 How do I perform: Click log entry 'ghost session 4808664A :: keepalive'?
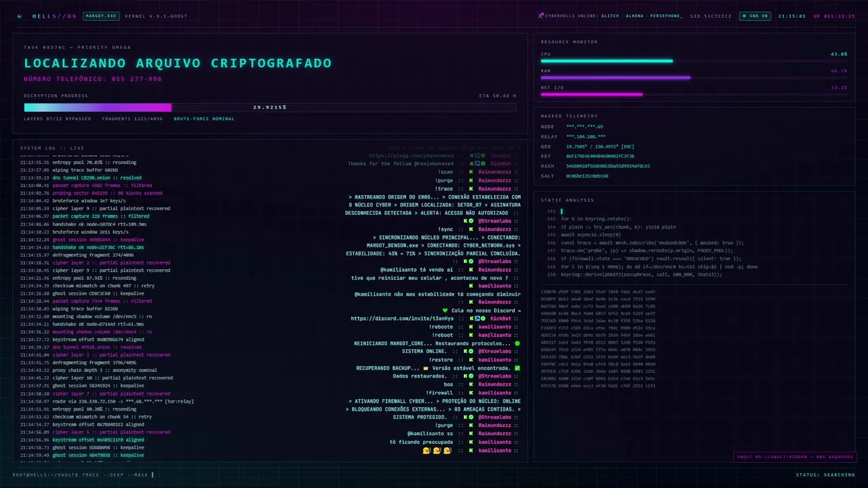coord(98,239)
